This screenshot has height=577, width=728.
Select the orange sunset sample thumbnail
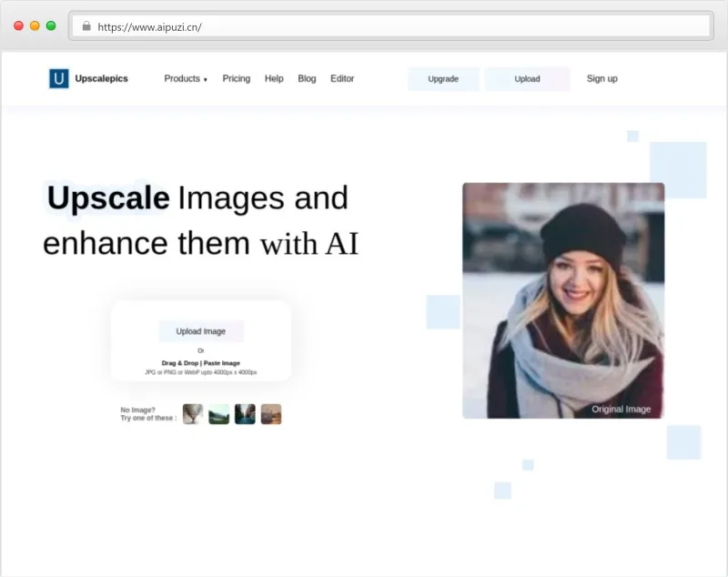coord(271,414)
